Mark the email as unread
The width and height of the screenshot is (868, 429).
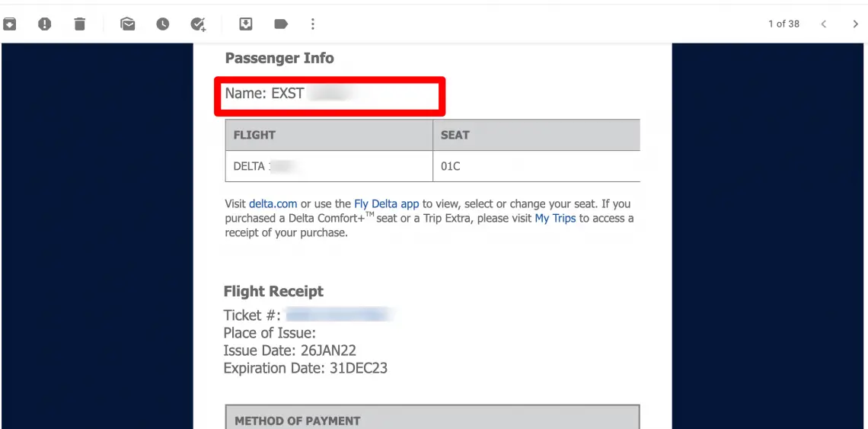click(128, 24)
